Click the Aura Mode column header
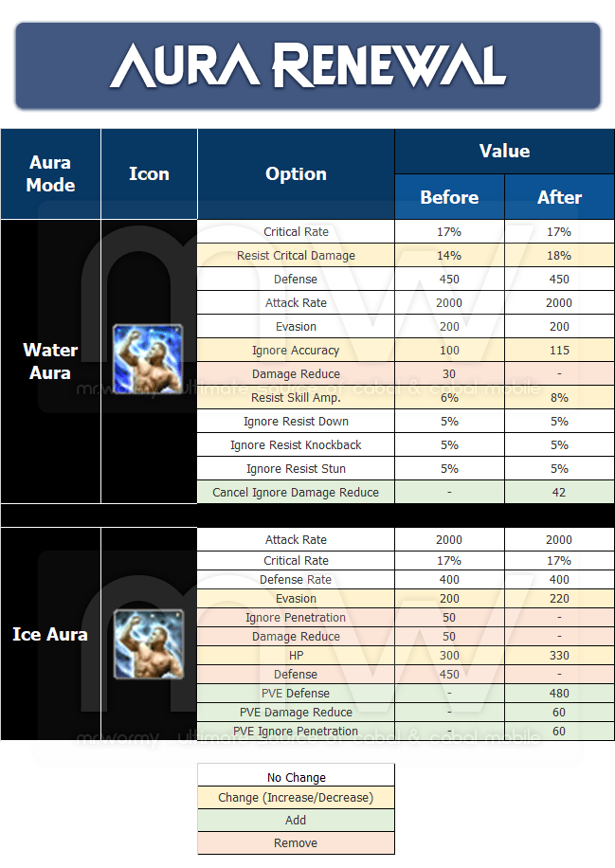Screen dimensions: 615x868 coord(51,174)
